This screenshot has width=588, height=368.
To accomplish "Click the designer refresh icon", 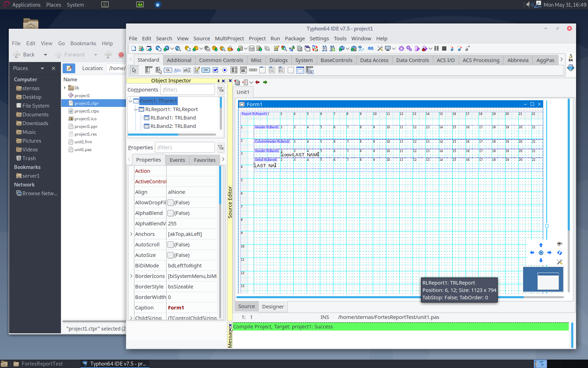I will [x=559, y=253].
